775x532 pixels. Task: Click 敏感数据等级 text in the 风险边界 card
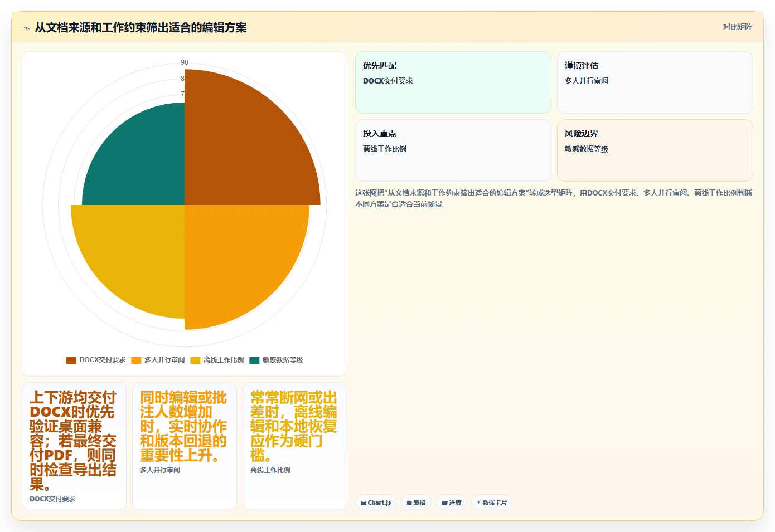(587, 149)
